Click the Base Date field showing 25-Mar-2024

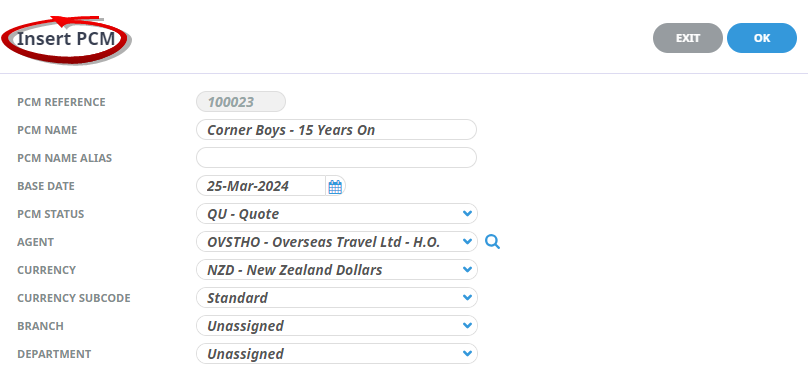(261, 186)
